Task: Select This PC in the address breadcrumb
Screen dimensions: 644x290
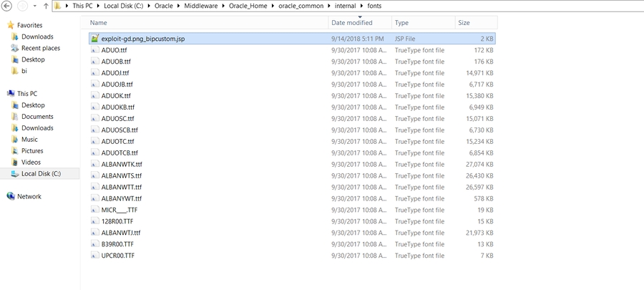Action: coord(82,6)
